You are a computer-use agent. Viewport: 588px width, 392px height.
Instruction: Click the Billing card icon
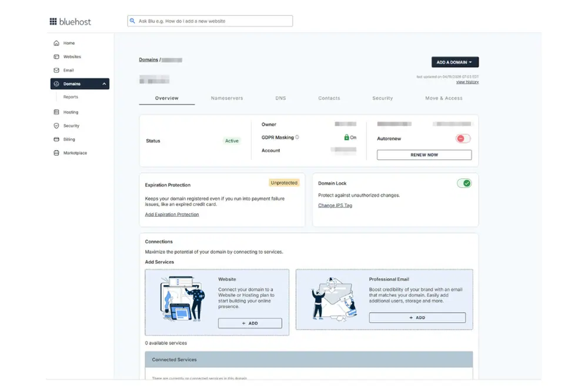click(x=56, y=139)
